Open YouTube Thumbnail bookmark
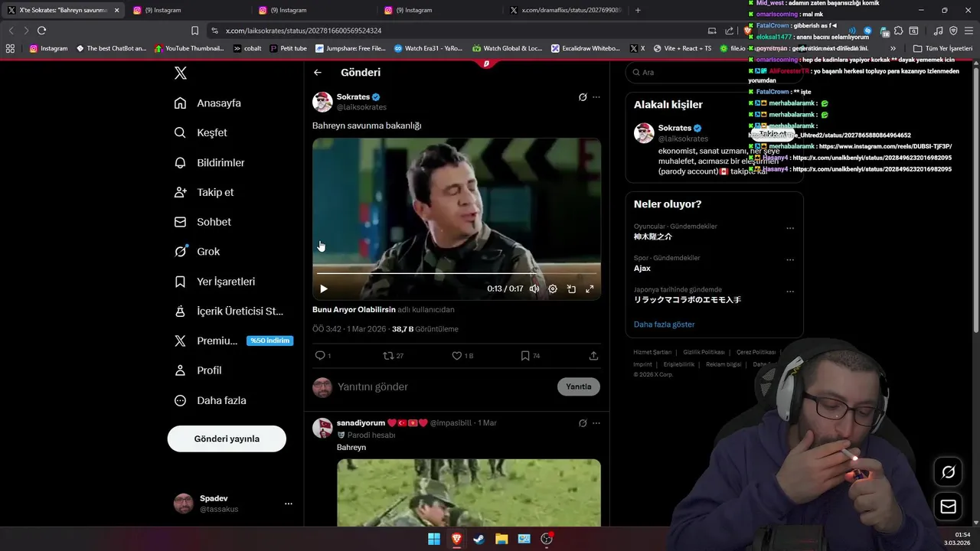 pos(189,48)
